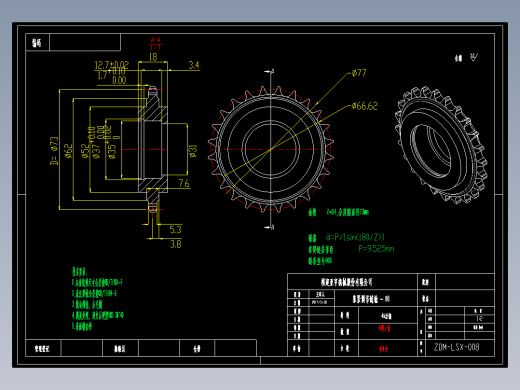Select the ø62 vertical dimension text
This screenshot has width=520, height=390.
pyautogui.click(x=68, y=151)
